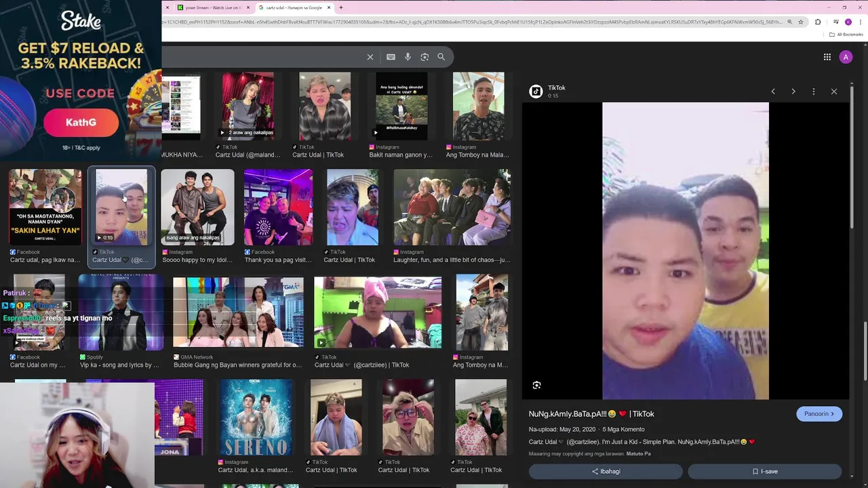This screenshot has height=488, width=868.
Task: Click the browser address bar URL
Action: [x=471, y=22]
